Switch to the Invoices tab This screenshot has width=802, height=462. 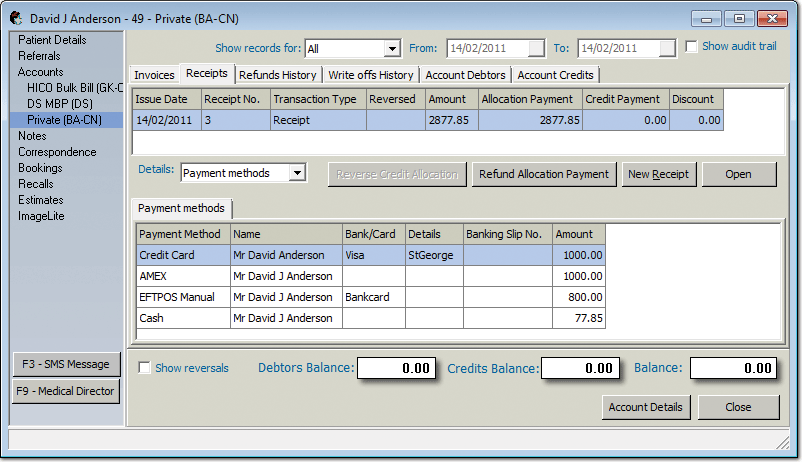coord(154,75)
